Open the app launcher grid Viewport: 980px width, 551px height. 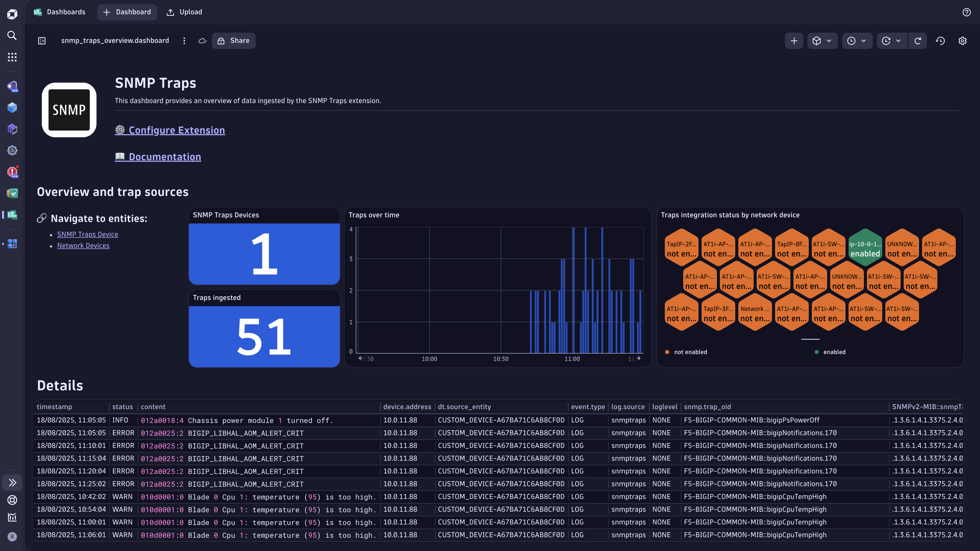pyautogui.click(x=12, y=57)
